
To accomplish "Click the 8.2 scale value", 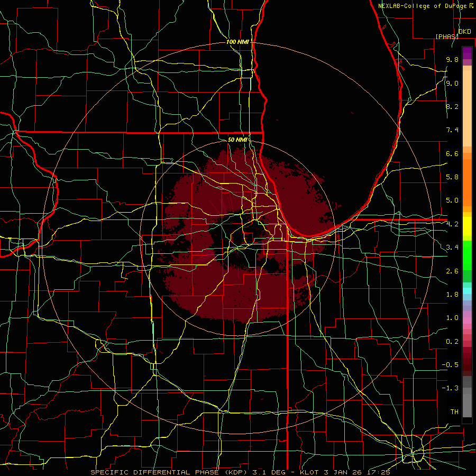I will 452,106.
